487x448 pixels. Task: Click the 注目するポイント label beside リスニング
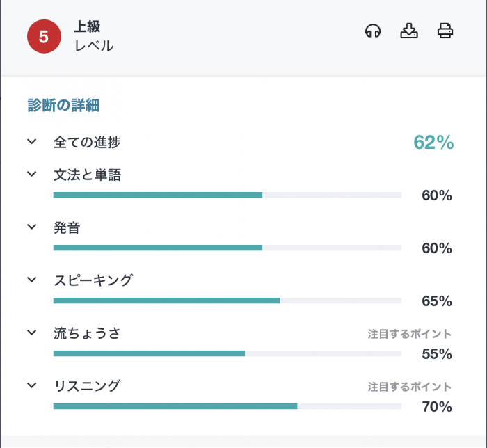(x=409, y=387)
